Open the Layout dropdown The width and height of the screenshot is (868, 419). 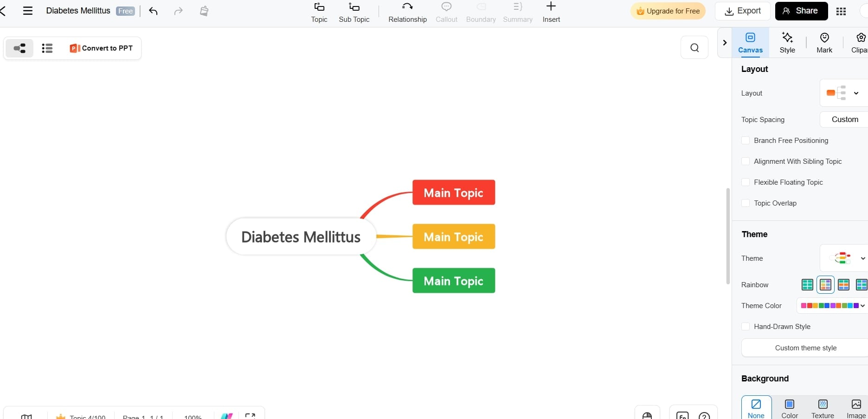(857, 93)
